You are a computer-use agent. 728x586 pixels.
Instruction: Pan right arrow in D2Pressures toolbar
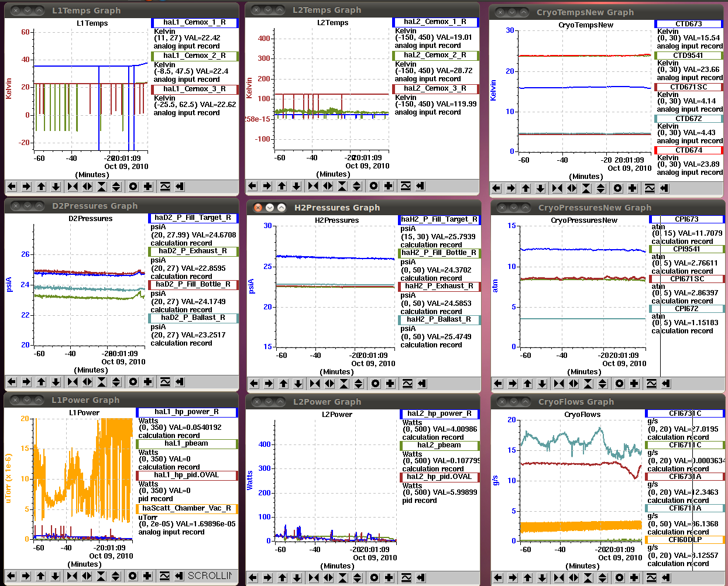coord(27,382)
